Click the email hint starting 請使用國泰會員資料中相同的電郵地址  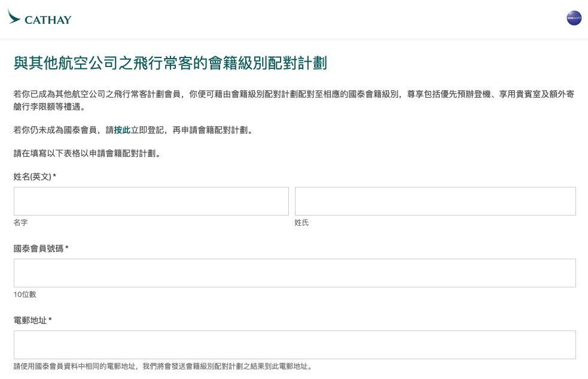click(163, 366)
